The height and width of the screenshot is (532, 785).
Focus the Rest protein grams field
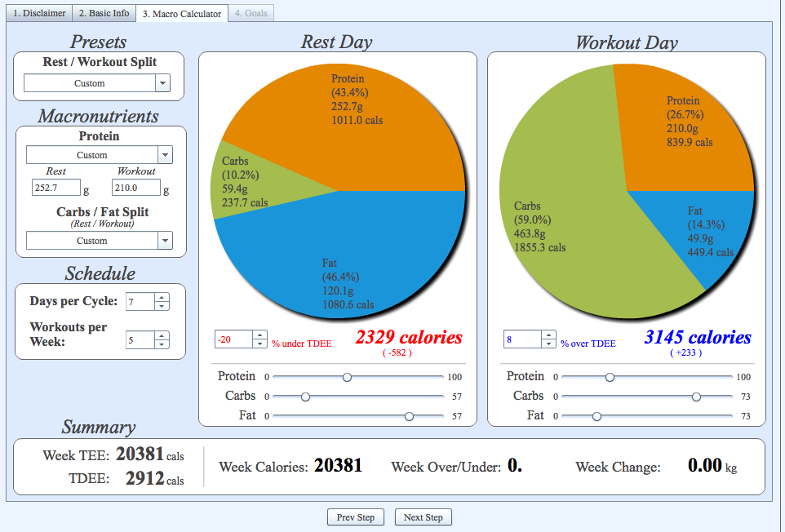coord(55,188)
